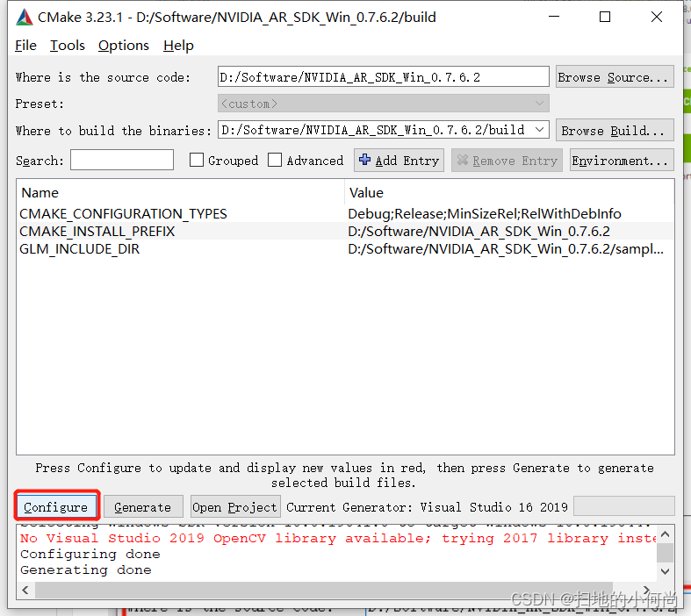Select CMAKE_INSTALL_PREFIX entry

[97, 232]
